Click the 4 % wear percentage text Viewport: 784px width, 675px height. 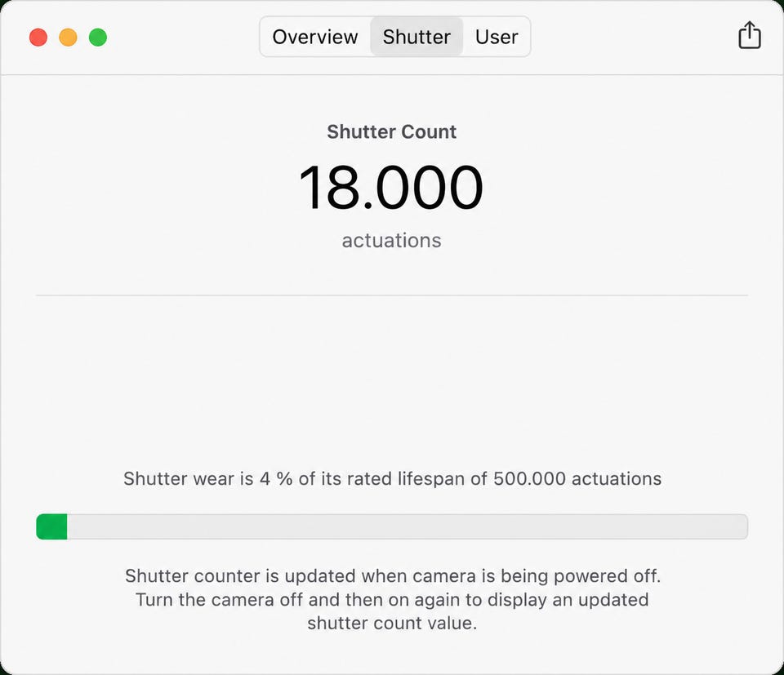tap(276, 478)
